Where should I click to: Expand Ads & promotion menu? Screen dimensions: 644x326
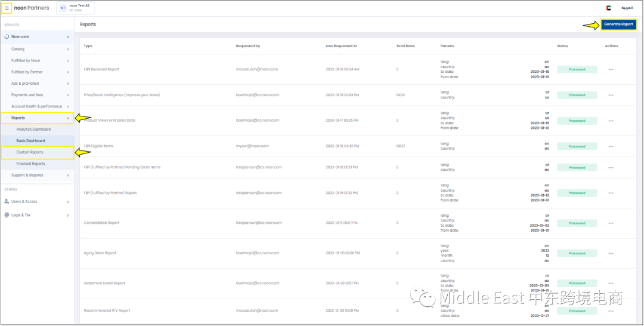tap(41, 84)
